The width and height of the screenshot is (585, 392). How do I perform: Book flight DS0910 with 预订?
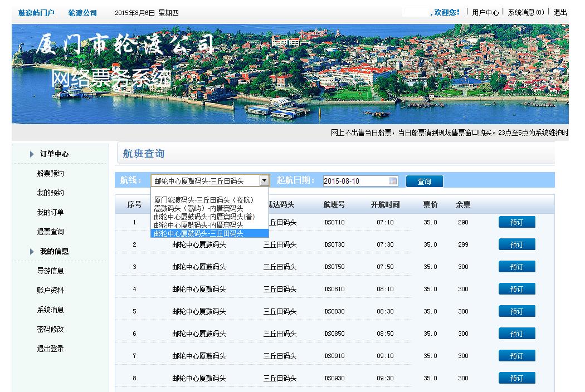516,356
